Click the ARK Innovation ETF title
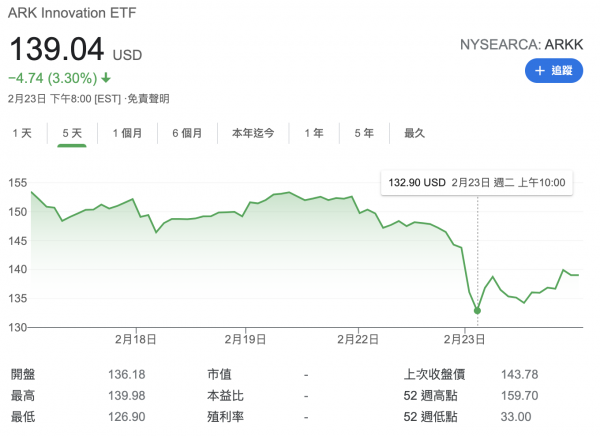 click(72, 13)
